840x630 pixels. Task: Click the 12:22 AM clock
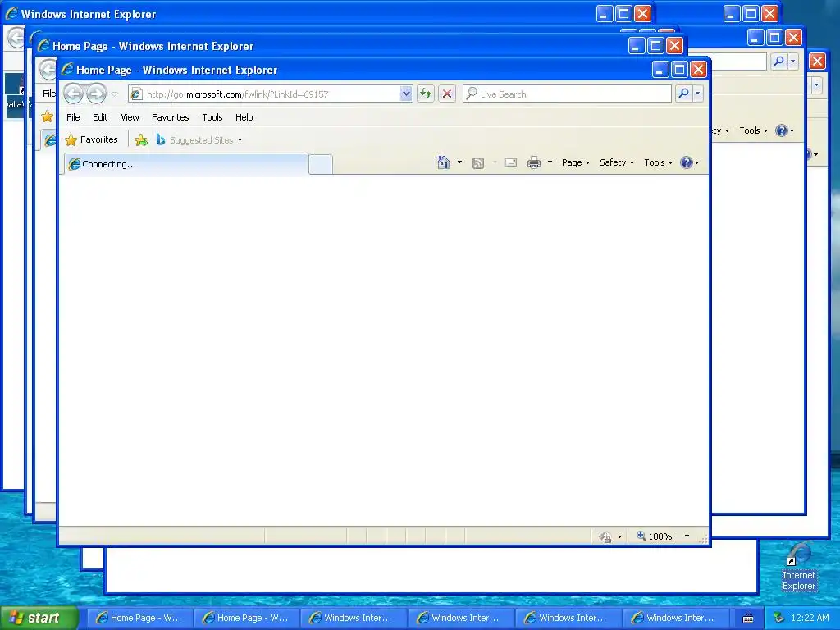coord(810,618)
